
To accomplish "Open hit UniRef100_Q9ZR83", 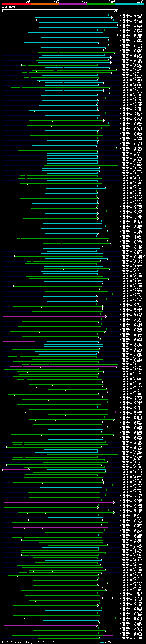I will pos(131,17).
